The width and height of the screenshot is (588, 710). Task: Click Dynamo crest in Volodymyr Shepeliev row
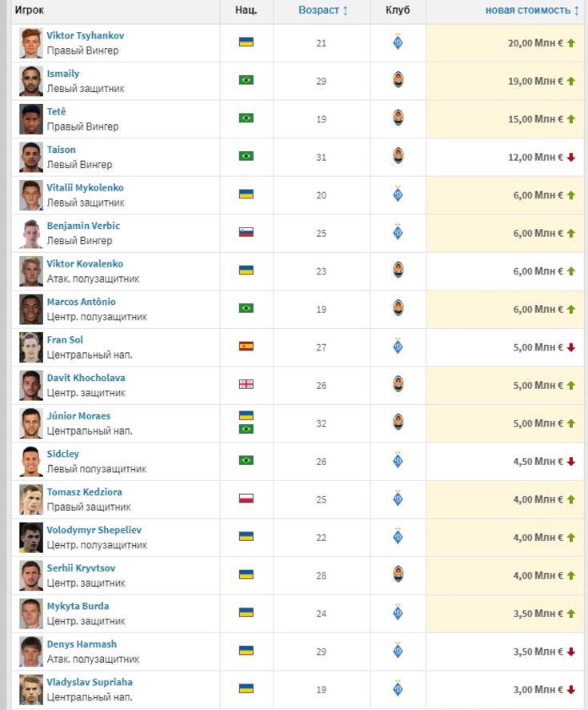(398, 536)
